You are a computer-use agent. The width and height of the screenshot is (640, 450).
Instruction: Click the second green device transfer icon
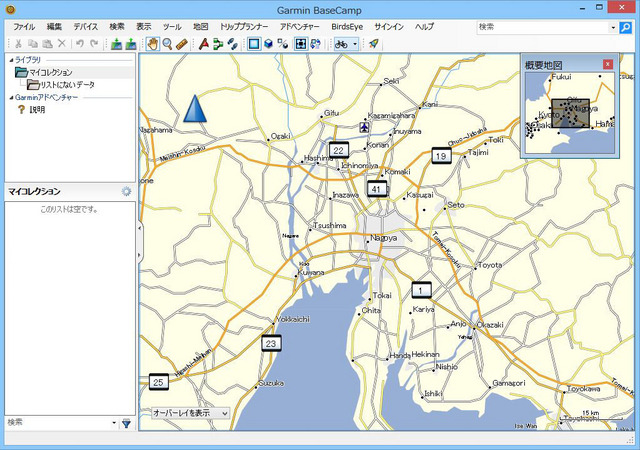point(131,44)
